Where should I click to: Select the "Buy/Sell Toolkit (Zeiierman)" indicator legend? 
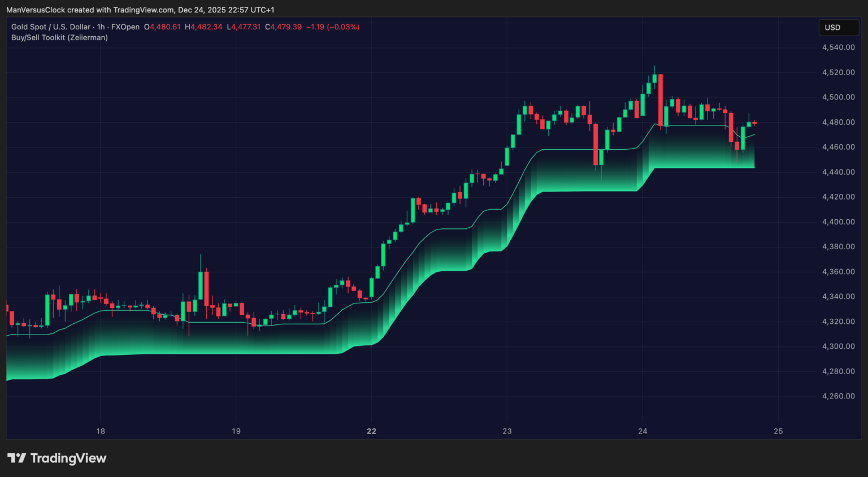59,37
